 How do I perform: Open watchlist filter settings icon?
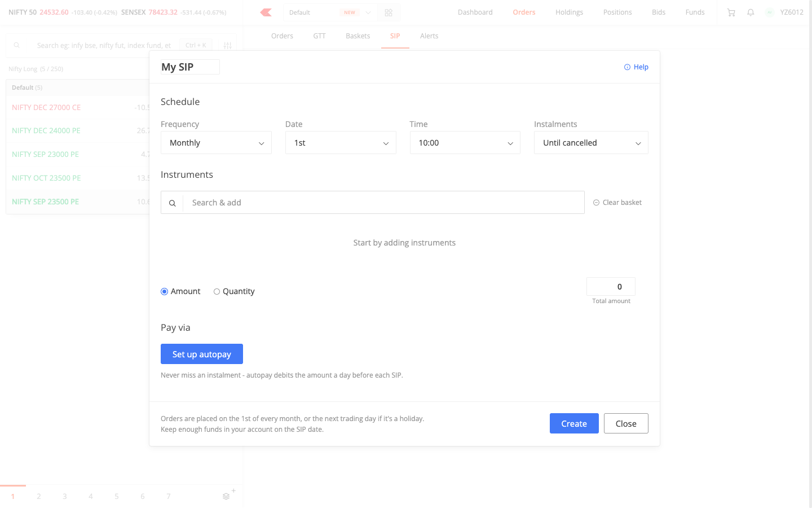228,45
